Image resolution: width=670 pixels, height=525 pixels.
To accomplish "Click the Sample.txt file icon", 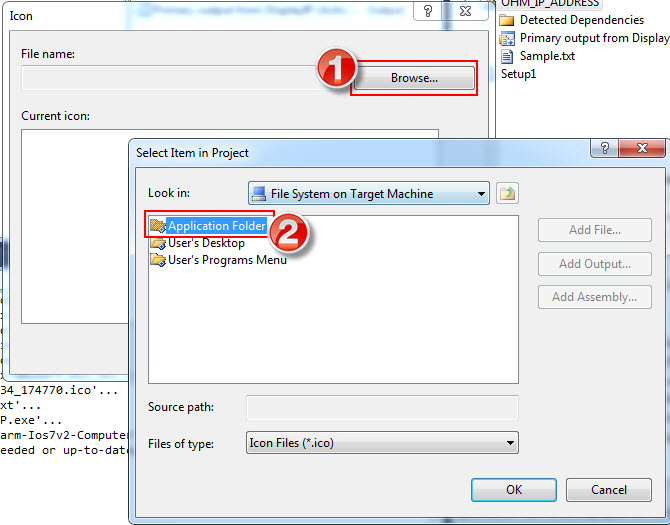I will pyautogui.click(x=507, y=56).
